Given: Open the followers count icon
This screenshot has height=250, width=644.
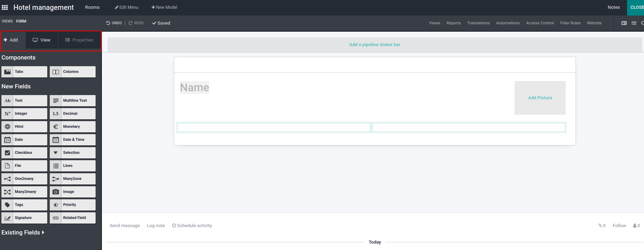Looking at the screenshot, I should [637, 226].
